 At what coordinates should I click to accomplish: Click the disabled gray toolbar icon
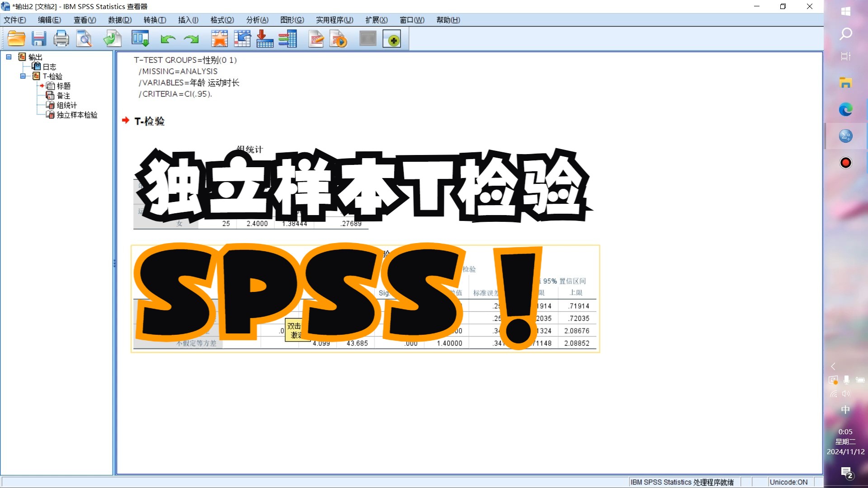368,38
